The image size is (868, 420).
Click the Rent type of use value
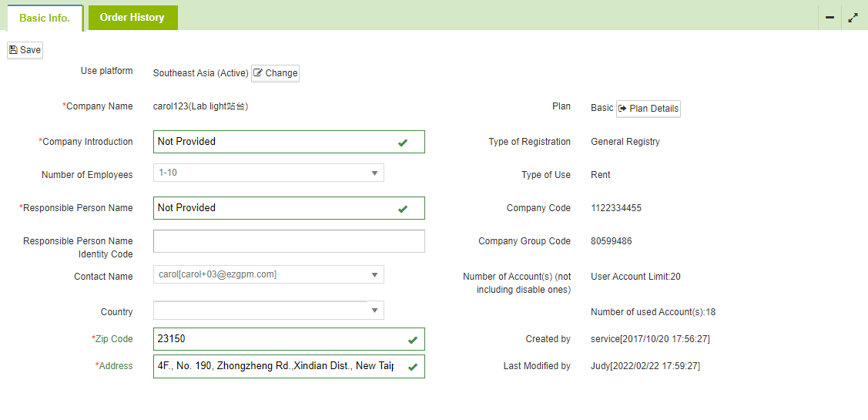point(601,175)
